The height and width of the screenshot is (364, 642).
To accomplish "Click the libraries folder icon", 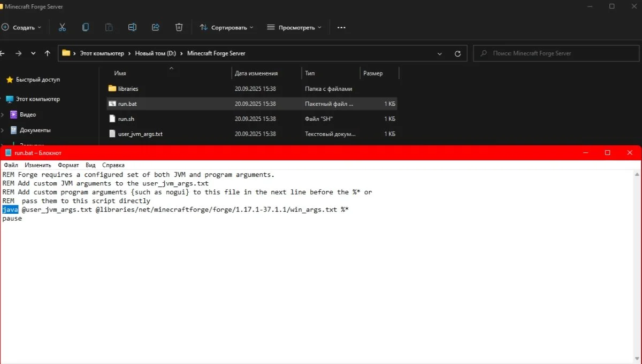I will coord(112,89).
